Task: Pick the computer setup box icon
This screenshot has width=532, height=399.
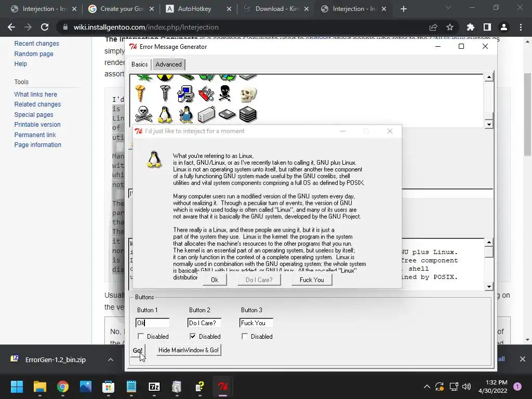Action: [185, 94]
